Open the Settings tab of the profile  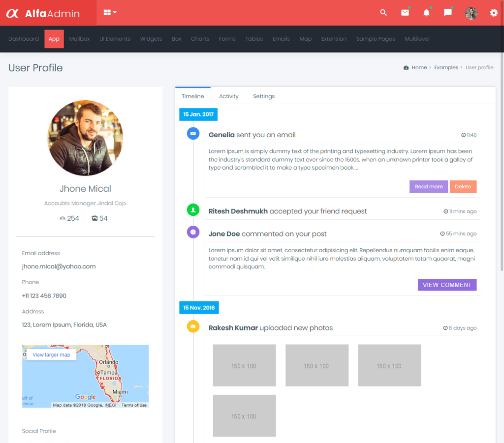[x=263, y=96]
